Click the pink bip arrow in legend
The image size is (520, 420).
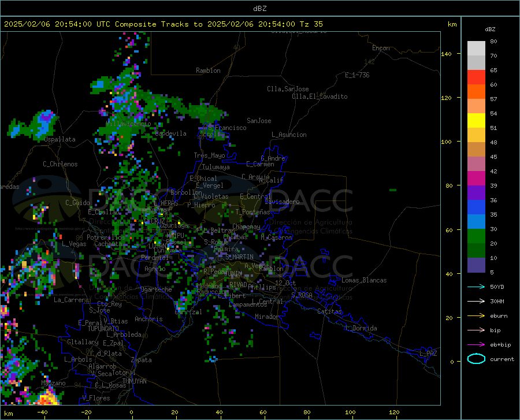coord(476,330)
